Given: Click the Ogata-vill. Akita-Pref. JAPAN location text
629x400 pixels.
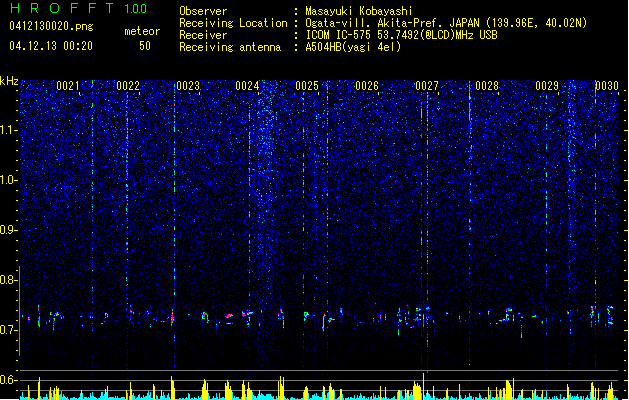Looking at the screenshot, I should [x=446, y=23].
